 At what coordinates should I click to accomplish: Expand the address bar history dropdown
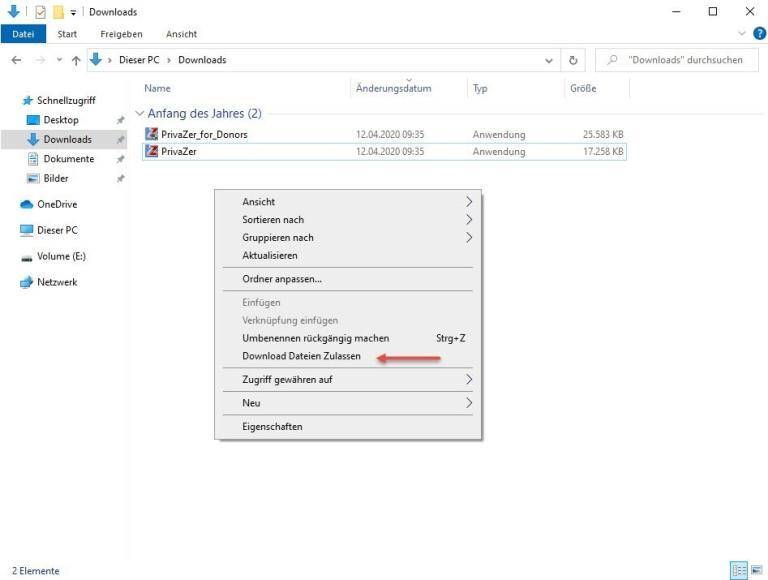coord(549,60)
